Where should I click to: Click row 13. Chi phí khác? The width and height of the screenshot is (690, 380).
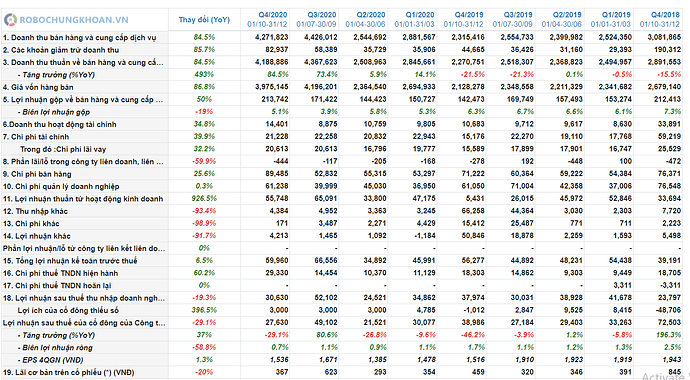tap(31, 224)
